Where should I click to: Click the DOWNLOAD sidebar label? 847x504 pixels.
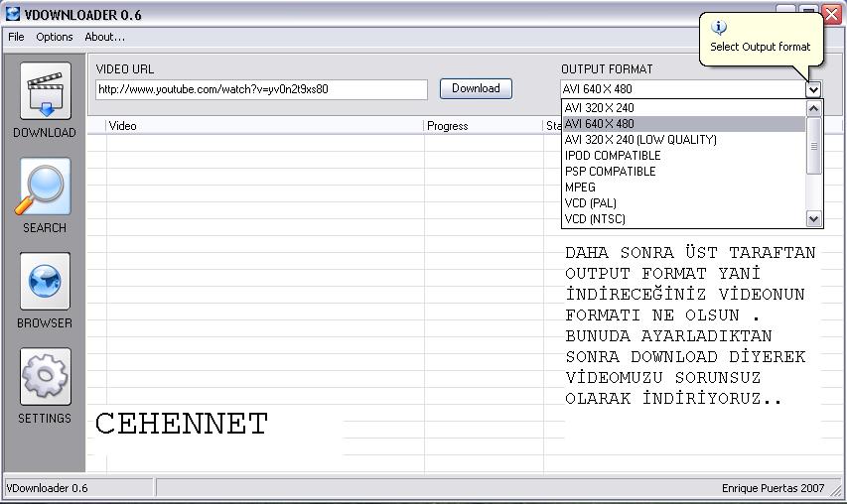coord(45,133)
